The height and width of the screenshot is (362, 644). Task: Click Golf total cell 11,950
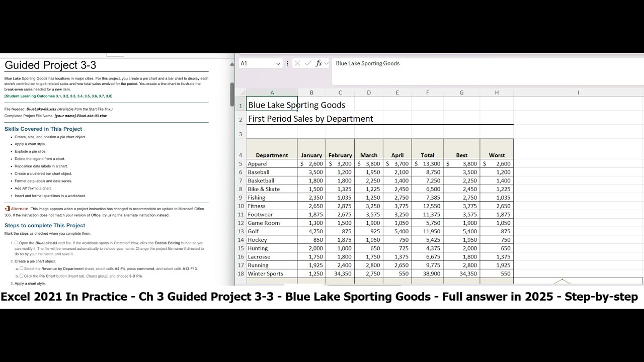[428, 231]
